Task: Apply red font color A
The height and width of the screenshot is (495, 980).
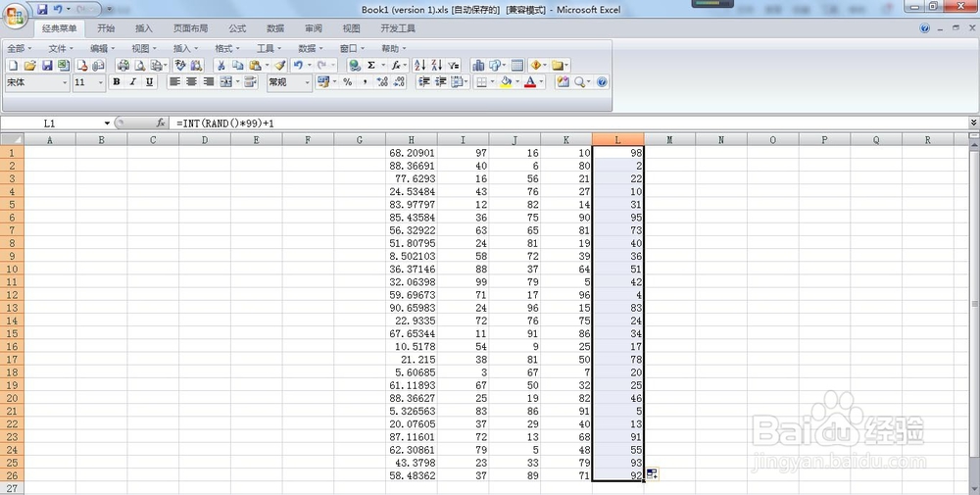Action: tap(530, 82)
